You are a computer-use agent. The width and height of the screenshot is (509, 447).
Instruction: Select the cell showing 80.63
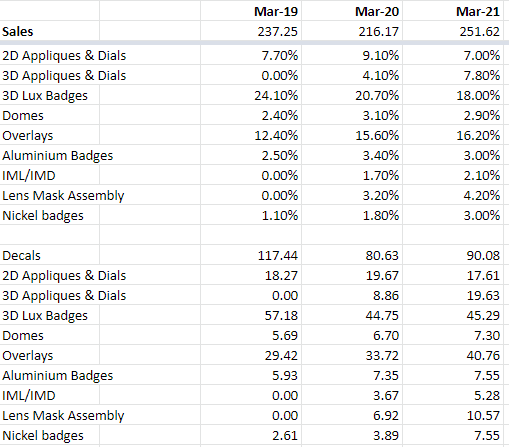352,255
